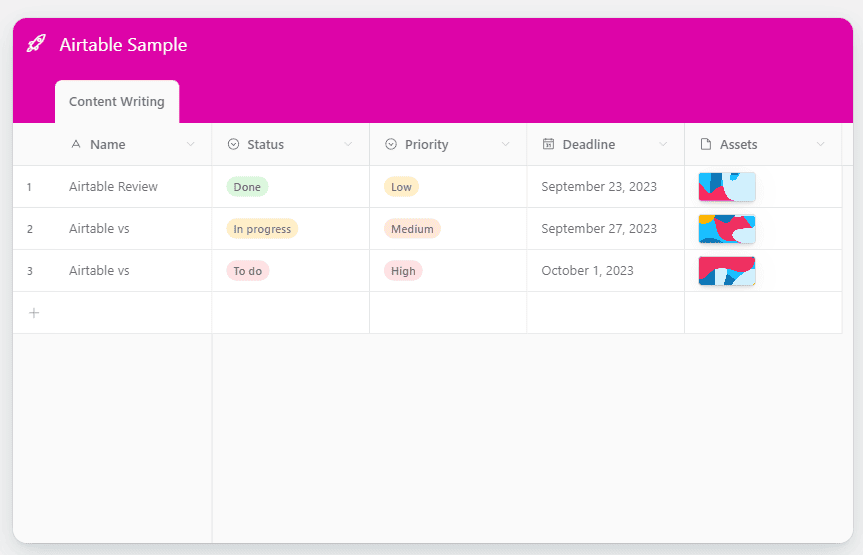Click the calendar icon in Deadline header
863x555 pixels.
[x=548, y=144]
